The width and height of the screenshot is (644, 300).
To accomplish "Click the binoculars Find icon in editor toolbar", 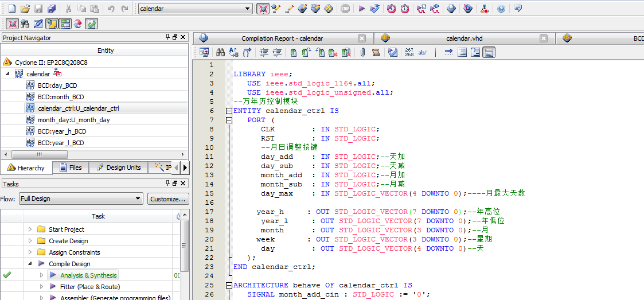I will pos(221,52).
